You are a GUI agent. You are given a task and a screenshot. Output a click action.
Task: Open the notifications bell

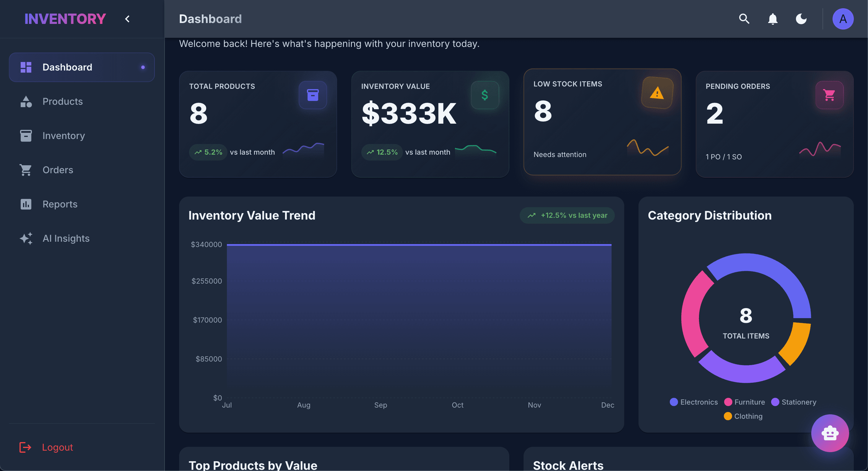(773, 19)
